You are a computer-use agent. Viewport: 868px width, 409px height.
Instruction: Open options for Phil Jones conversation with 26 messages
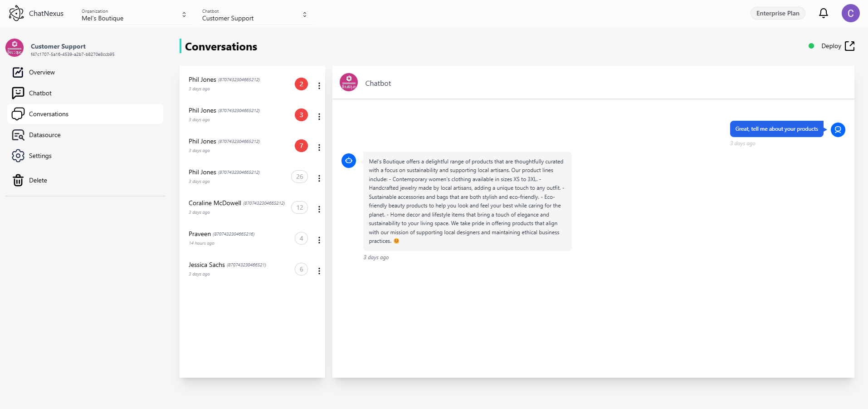coord(319,178)
